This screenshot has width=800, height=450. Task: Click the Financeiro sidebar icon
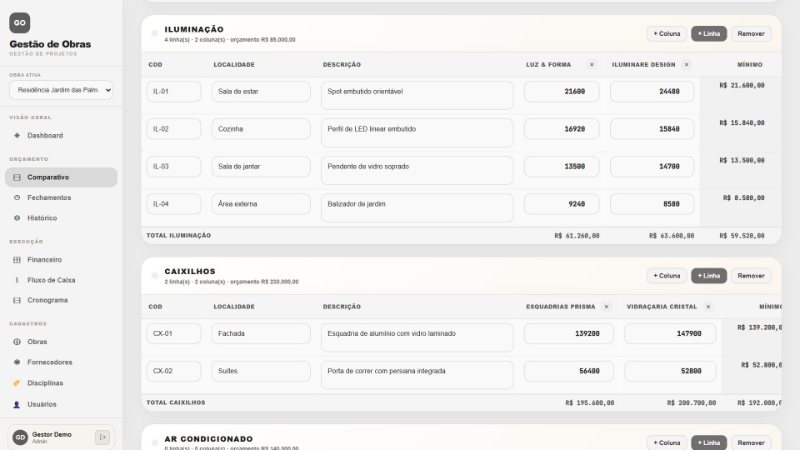click(x=17, y=260)
